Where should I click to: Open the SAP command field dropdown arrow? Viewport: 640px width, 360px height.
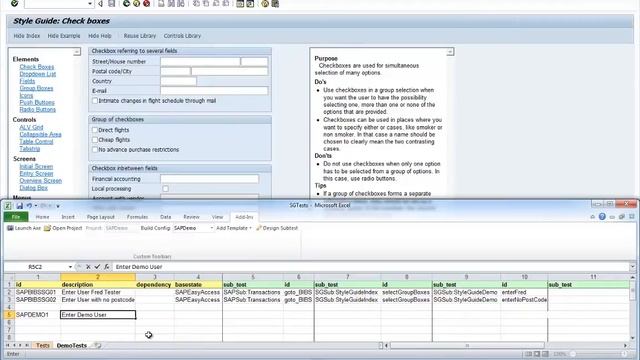click(90, 4)
